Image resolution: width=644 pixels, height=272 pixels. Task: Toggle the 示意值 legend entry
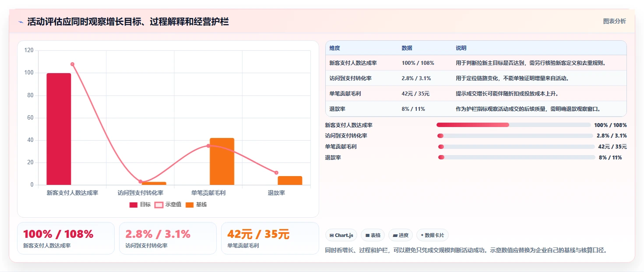(x=168, y=205)
